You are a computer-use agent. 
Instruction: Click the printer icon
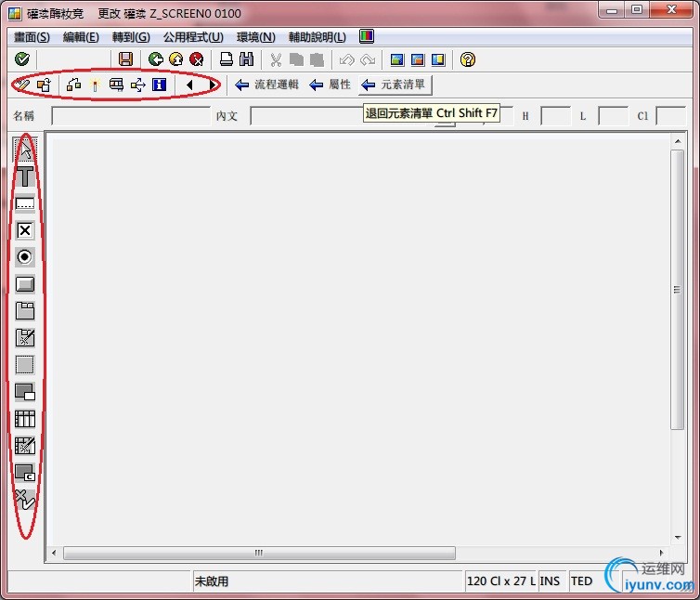[x=227, y=59]
